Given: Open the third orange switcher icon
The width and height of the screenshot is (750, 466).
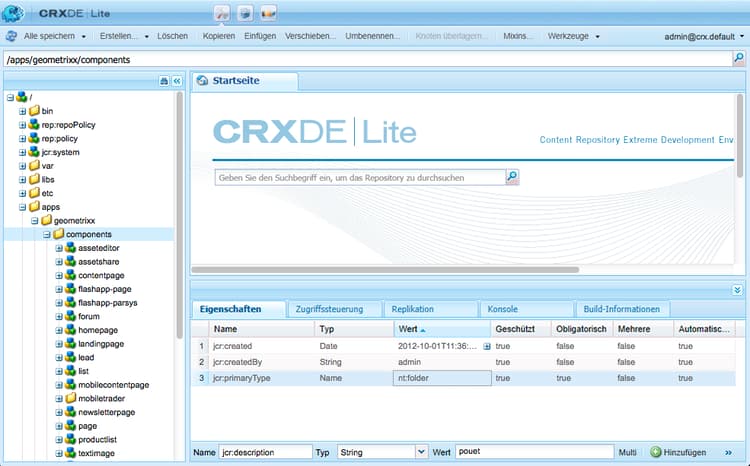Looking at the screenshot, I should (x=269, y=13).
